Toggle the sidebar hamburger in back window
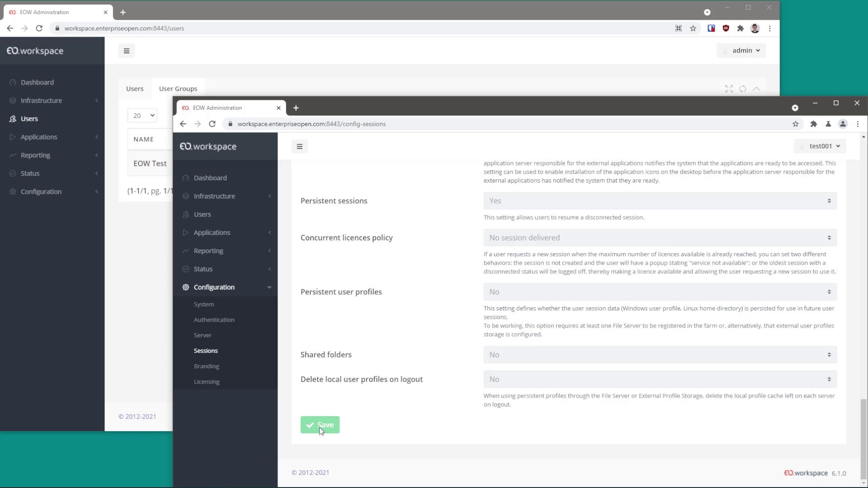 pos(127,51)
